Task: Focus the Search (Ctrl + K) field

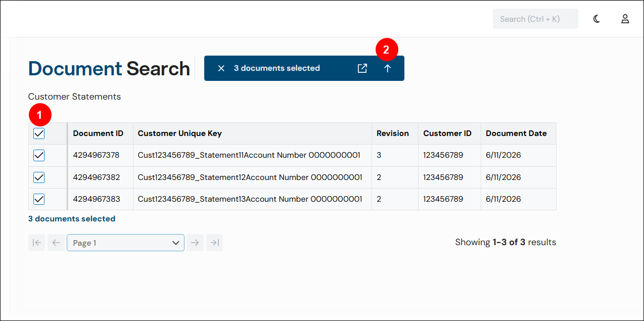Action: pos(535,19)
